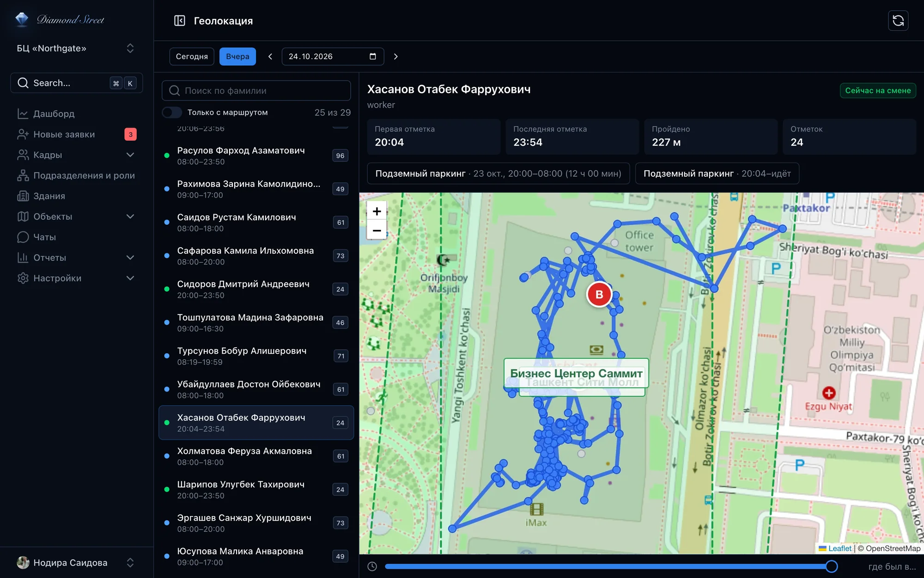Select employee Хасанов Отабек Фаррухович in list
The image size is (924, 578).
tap(256, 423)
